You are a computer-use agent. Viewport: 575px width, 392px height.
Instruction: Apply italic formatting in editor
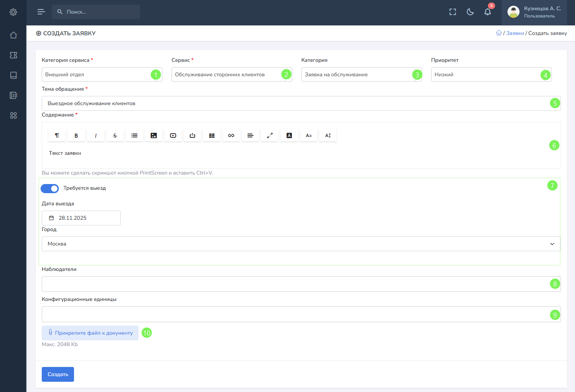[x=96, y=135]
